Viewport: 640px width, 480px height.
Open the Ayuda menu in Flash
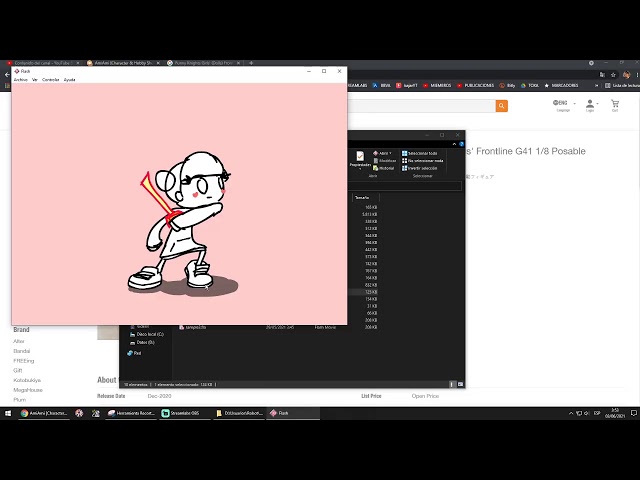(x=69, y=80)
